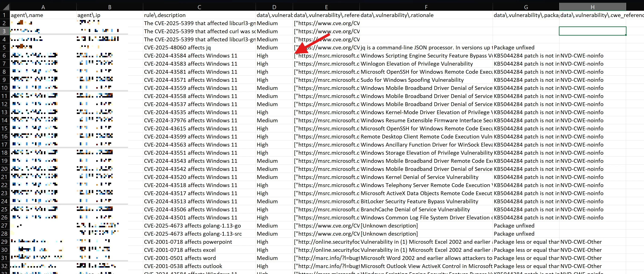The height and width of the screenshot is (274, 644).
Task: Click 'Medium' severity in row 2
Action: 274,23
